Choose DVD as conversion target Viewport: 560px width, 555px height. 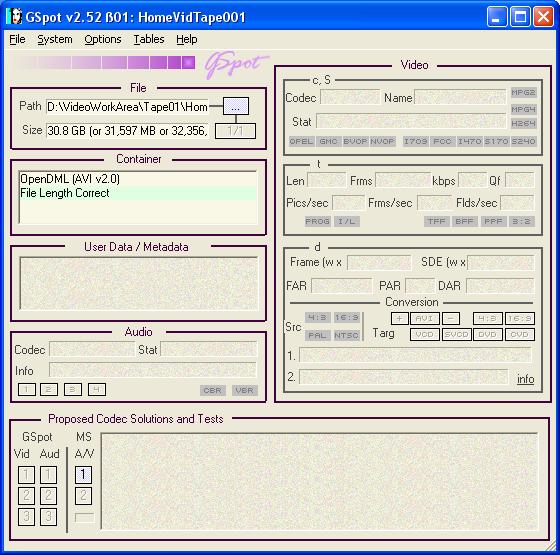[x=488, y=335]
